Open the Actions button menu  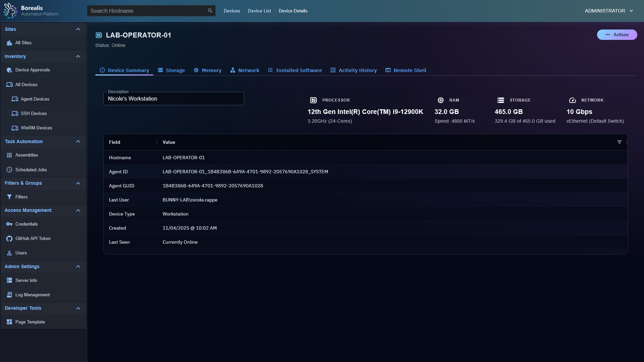[617, 35]
